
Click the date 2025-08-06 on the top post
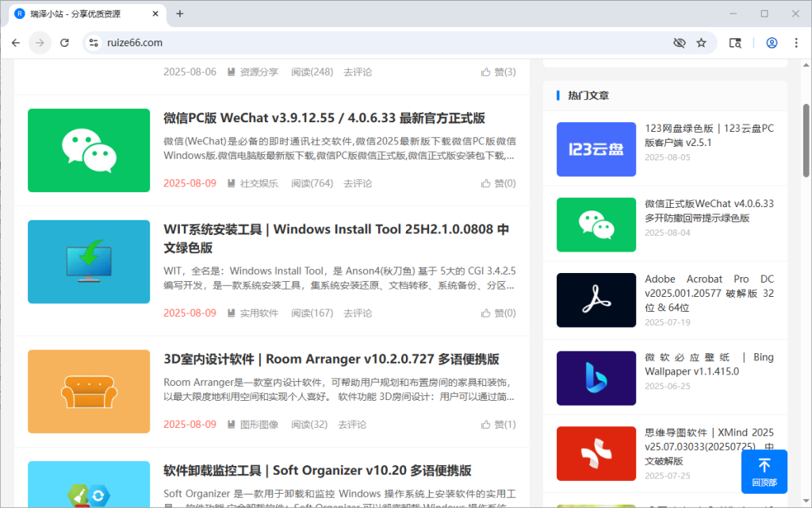[x=190, y=72]
